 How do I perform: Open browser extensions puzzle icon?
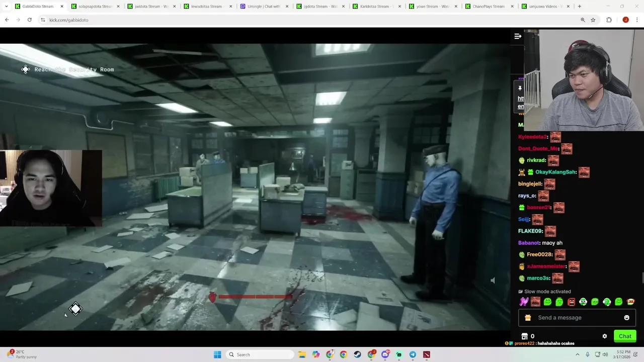609,20
